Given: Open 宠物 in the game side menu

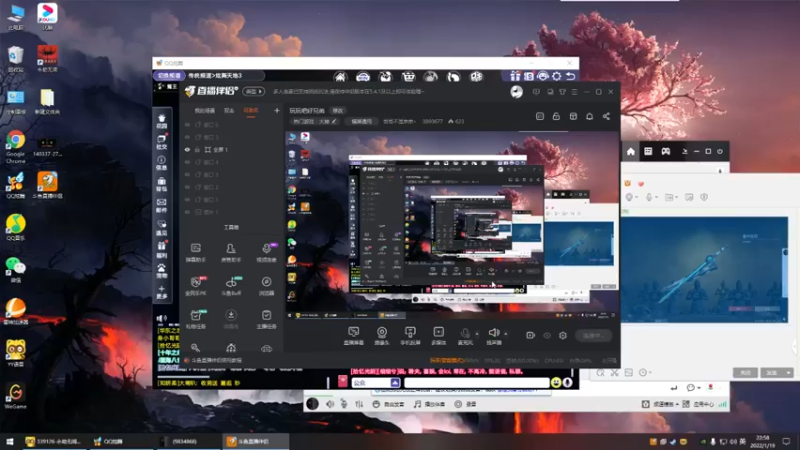Looking at the screenshot, I should tap(162, 271).
